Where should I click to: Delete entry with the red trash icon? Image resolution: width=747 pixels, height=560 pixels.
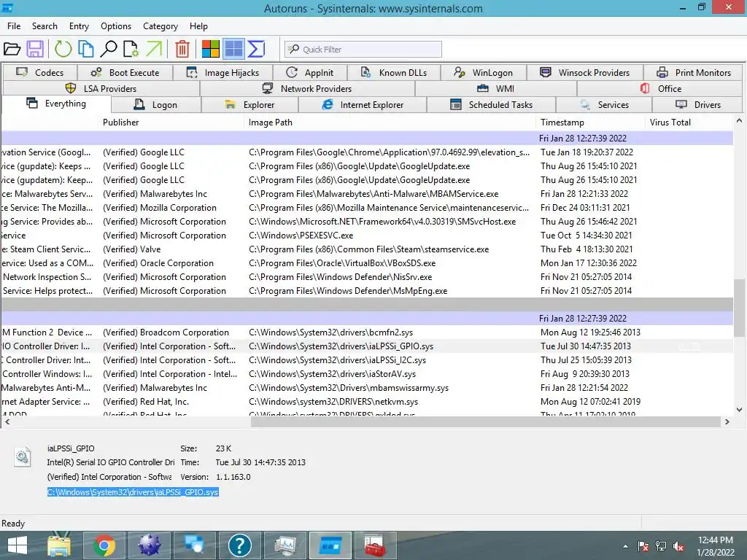(182, 49)
